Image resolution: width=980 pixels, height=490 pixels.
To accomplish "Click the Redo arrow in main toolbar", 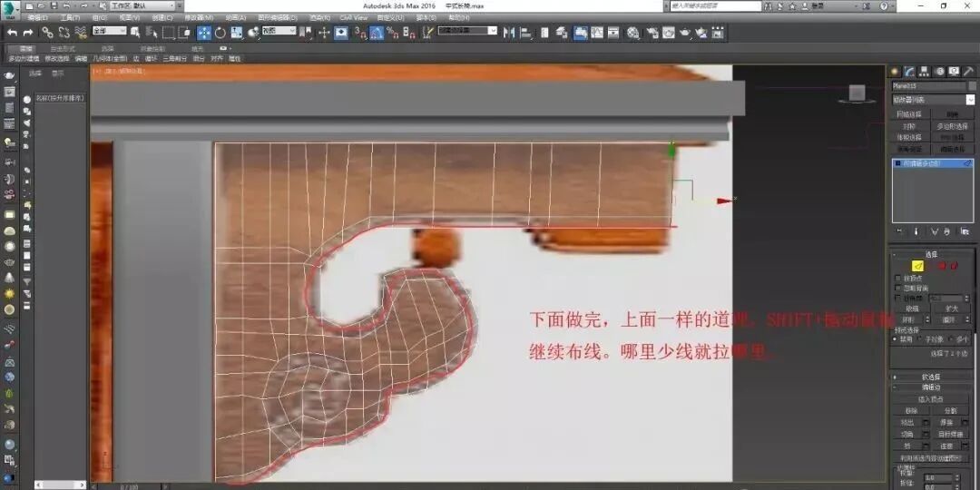I will click(28, 33).
